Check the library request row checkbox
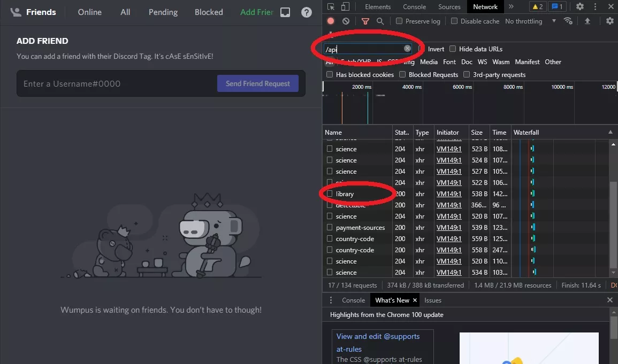This screenshot has height=364, width=618. (330, 193)
